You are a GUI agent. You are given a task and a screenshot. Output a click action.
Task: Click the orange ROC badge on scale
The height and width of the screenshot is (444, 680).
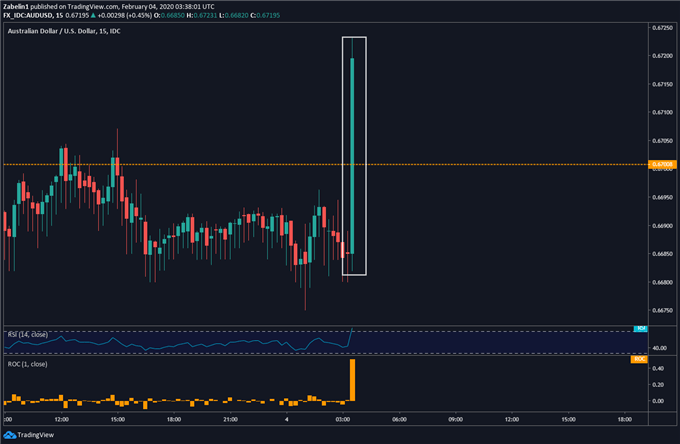pyautogui.click(x=639, y=359)
